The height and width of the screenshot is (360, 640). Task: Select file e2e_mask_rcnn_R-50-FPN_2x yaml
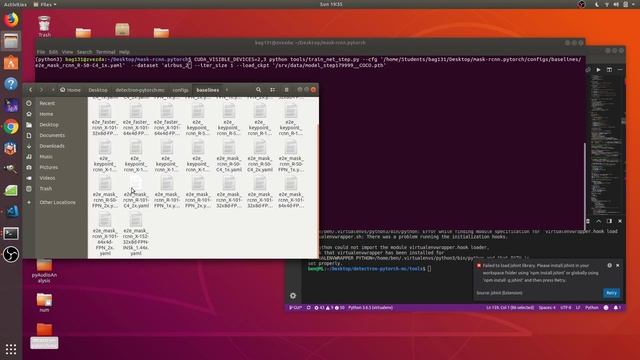105,192
